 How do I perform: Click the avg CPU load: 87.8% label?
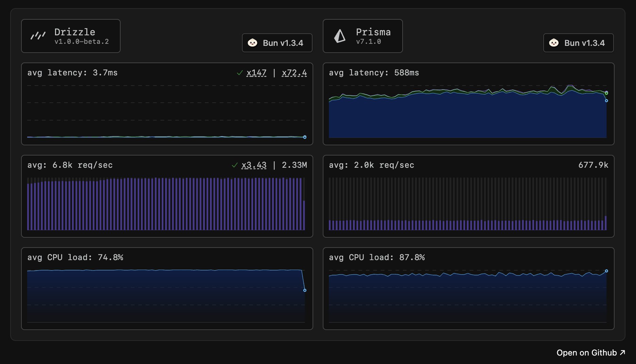pos(377,257)
